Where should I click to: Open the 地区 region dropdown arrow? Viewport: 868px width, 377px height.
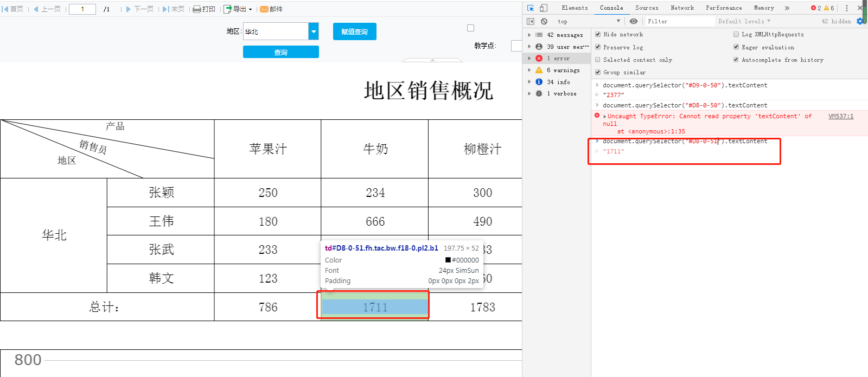pyautogui.click(x=314, y=31)
